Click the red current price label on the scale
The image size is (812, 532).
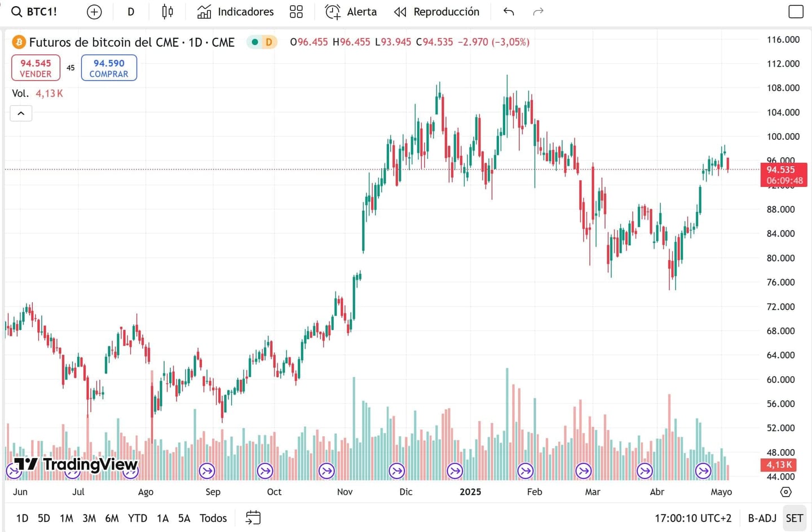[784, 175]
